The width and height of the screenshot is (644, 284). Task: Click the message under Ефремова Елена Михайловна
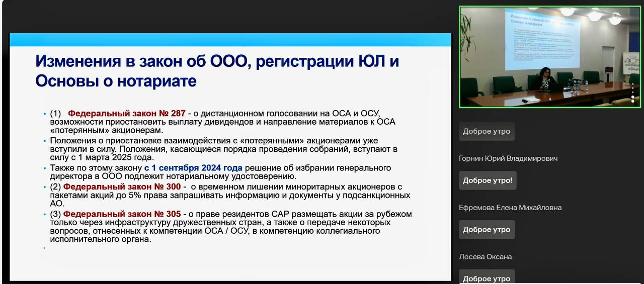[x=486, y=230]
